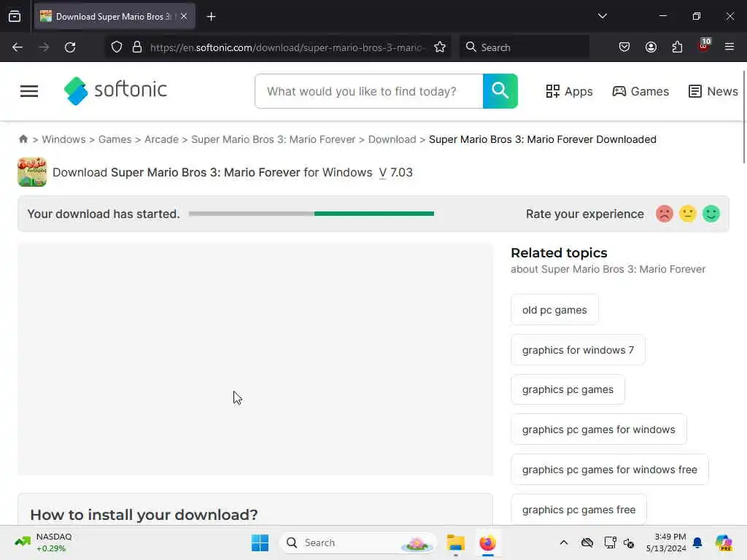Open tracking protection shield icon
The width and height of the screenshot is (747, 560).
click(x=117, y=47)
